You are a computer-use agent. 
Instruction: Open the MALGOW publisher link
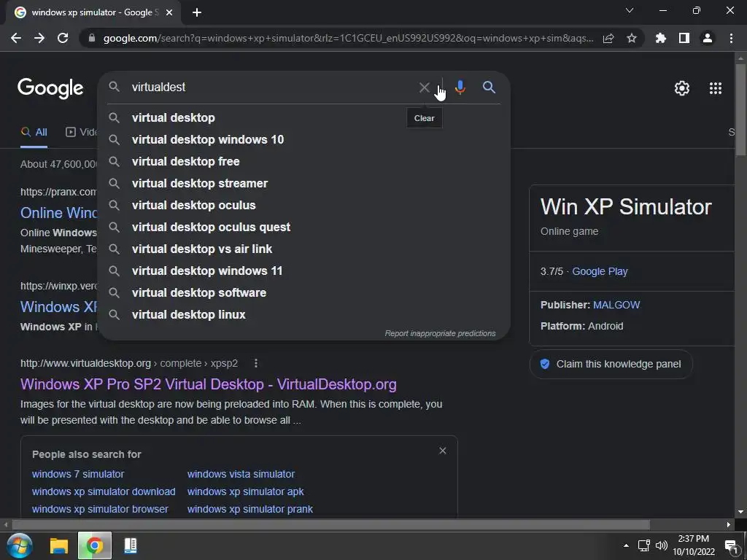coord(616,305)
